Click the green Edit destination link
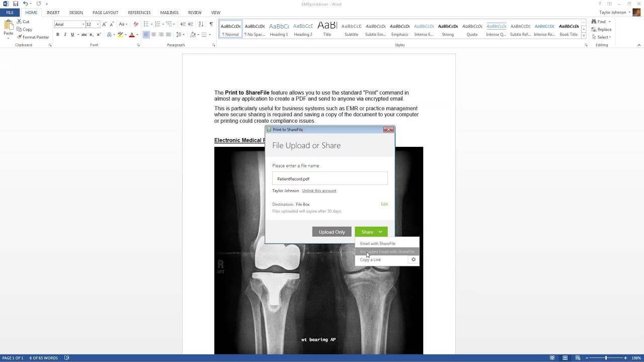644x362 pixels. (384, 204)
